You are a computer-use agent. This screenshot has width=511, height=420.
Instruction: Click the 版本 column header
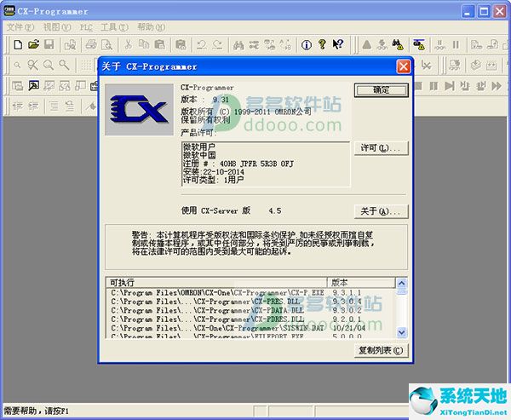click(x=361, y=282)
